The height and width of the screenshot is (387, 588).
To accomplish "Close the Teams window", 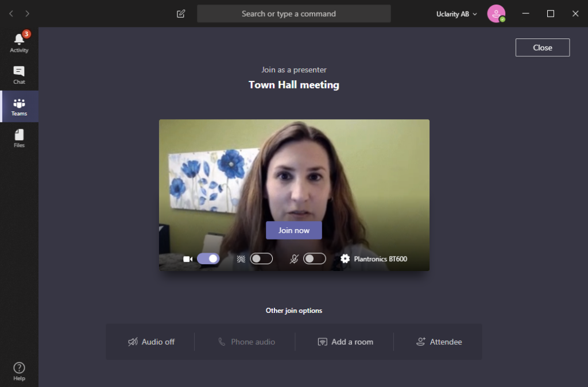I will (575, 14).
